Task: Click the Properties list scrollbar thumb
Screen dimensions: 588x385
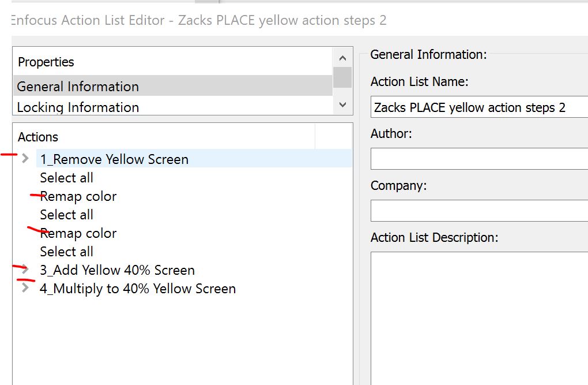Action: (342, 77)
